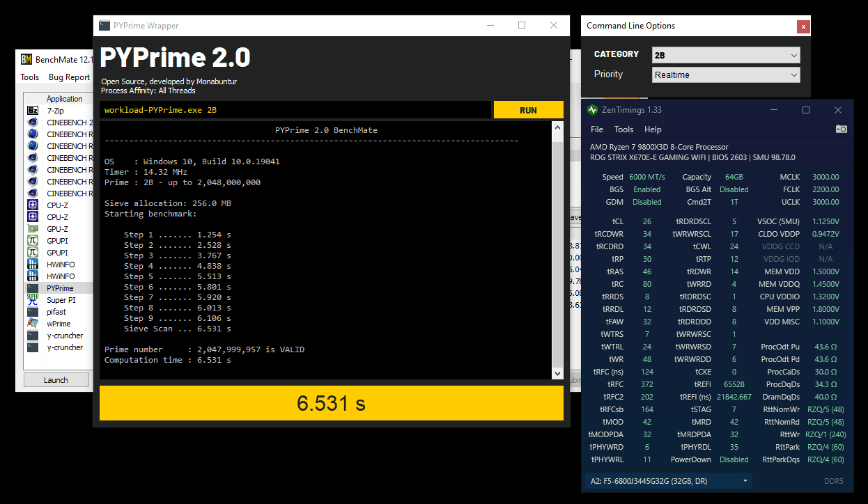Click the tRFC value 372

tap(647, 384)
